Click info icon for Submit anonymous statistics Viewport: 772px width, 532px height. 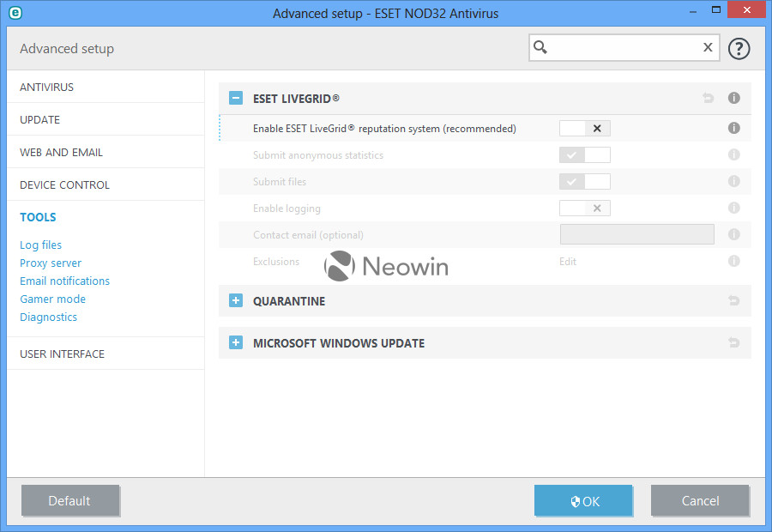[733, 154]
